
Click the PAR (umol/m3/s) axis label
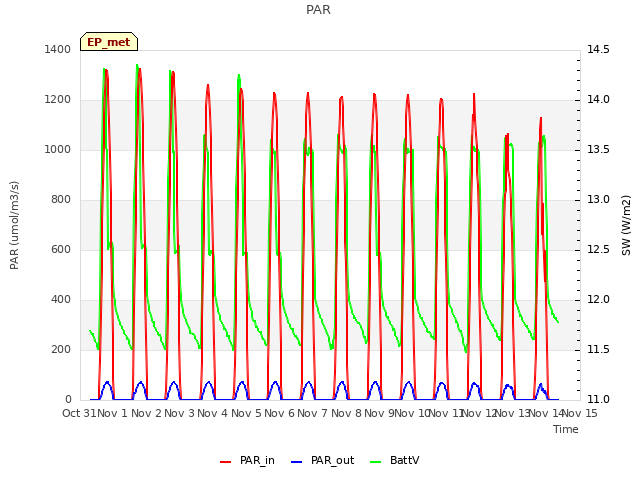14,225
